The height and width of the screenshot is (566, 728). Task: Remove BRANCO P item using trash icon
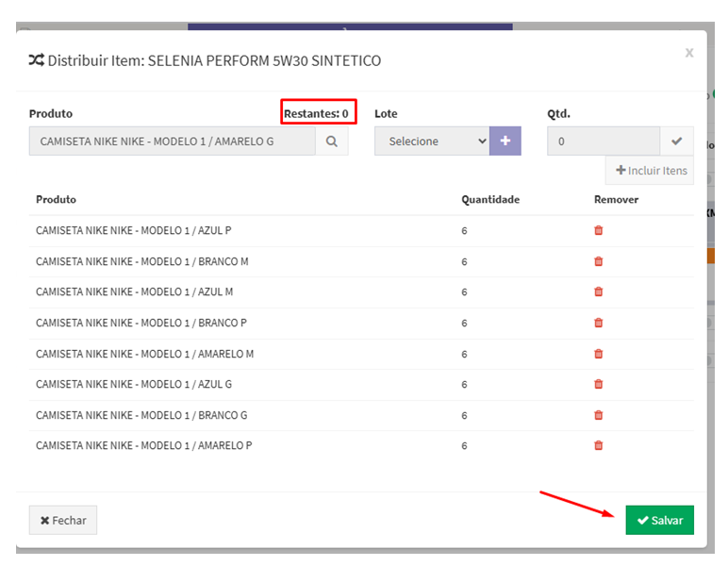click(x=598, y=323)
